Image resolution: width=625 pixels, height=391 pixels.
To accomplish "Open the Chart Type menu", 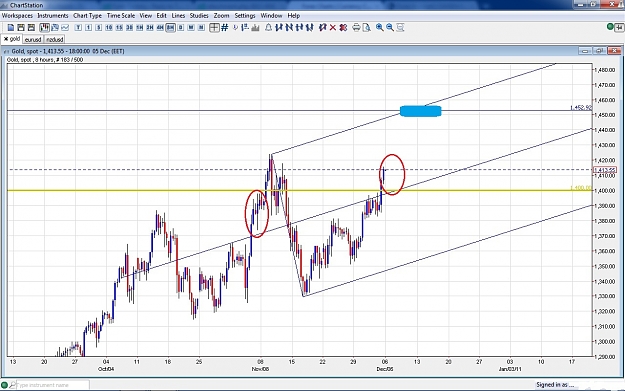I will 87,16.
